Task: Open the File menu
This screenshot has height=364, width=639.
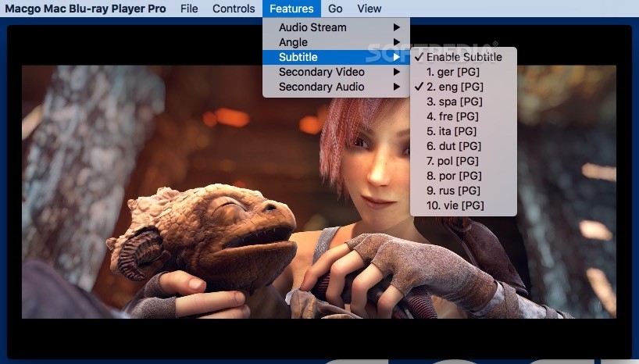Action: (x=189, y=9)
